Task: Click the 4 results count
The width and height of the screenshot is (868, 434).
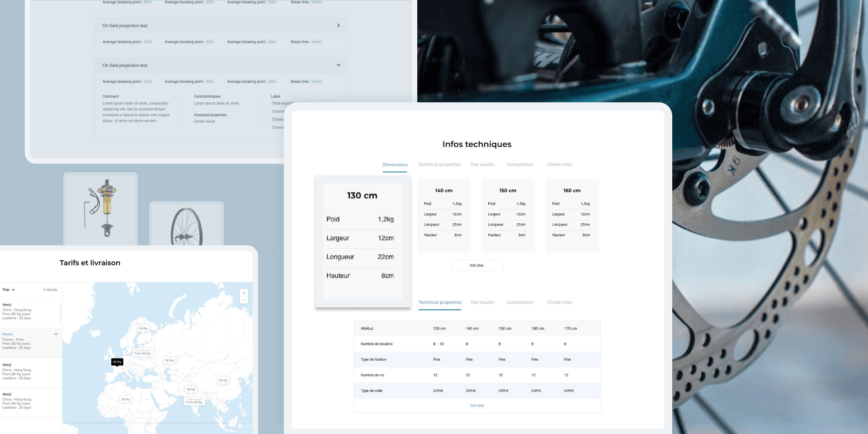Action: tap(50, 290)
